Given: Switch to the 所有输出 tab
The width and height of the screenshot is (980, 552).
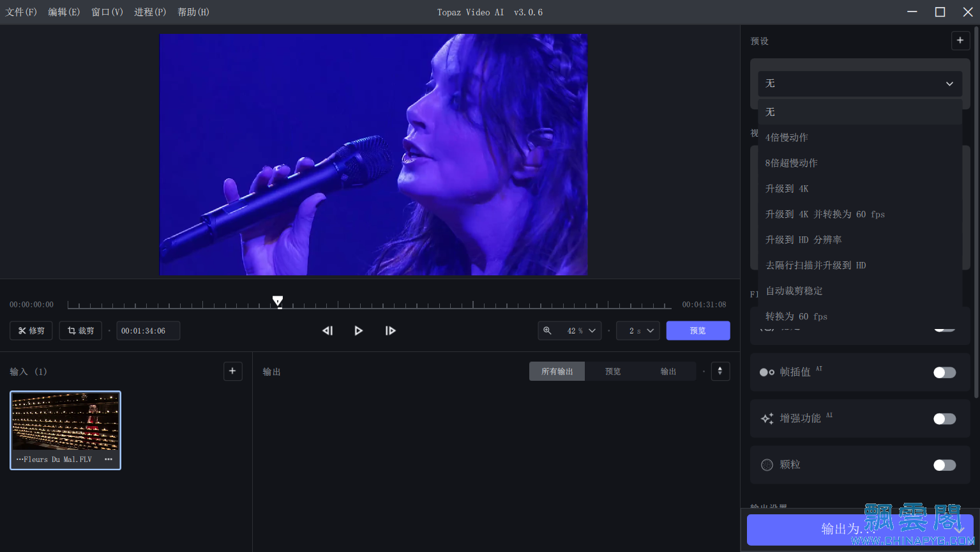Looking at the screenshot, I should click(557, 371).
